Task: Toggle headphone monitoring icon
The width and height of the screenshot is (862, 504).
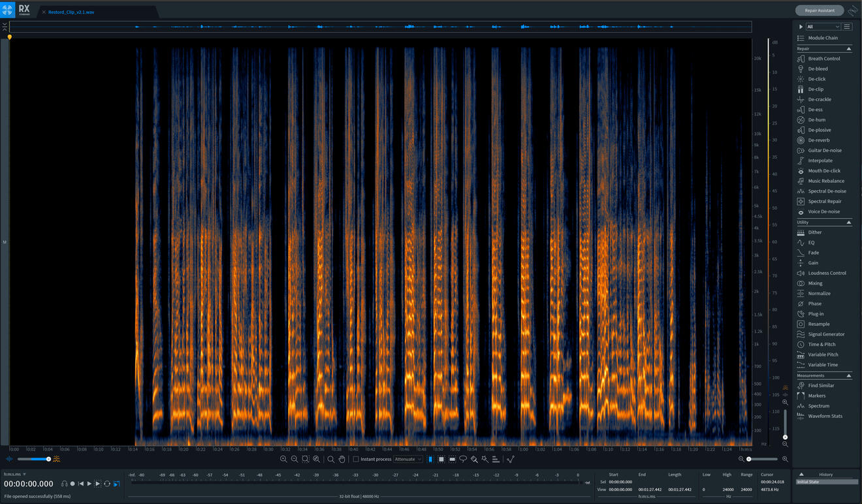Action: point(64,484)
